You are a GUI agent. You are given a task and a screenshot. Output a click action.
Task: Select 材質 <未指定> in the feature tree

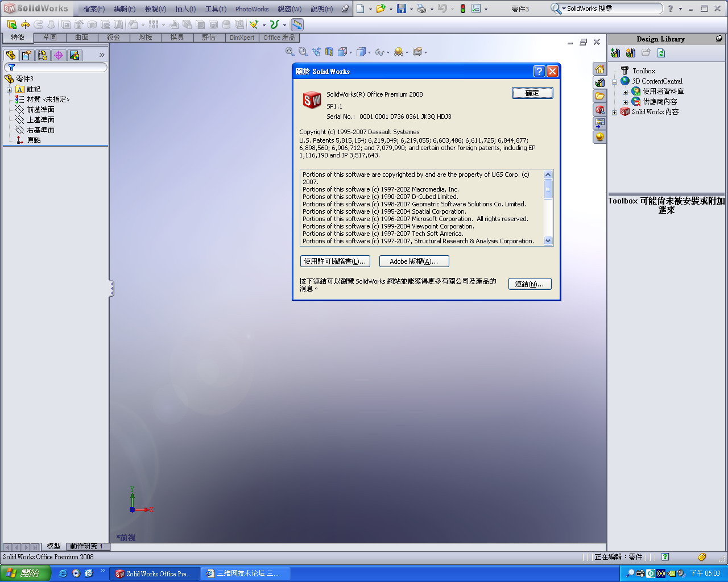(48, 99)
